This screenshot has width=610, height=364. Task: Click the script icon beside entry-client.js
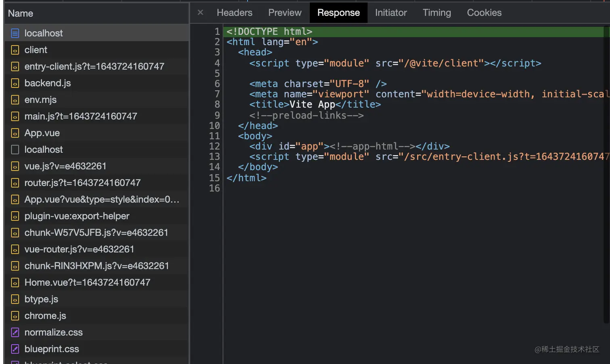[x=15, y=67]
